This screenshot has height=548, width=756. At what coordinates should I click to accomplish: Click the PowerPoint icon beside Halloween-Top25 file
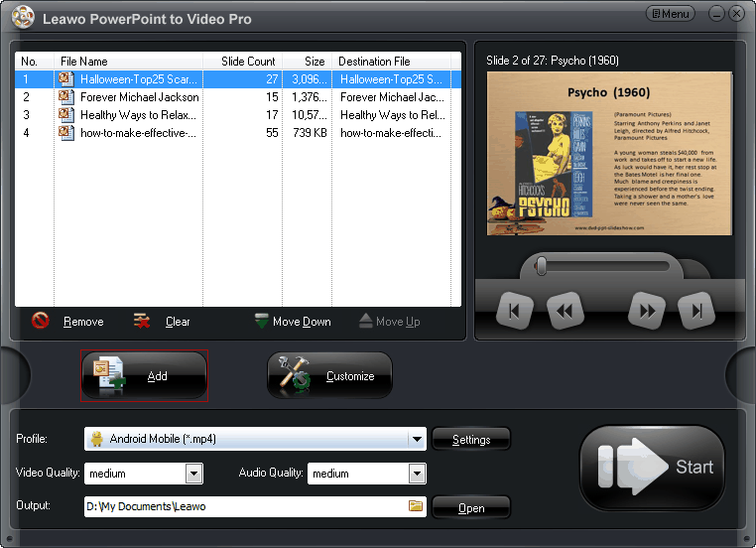[66, 79]
